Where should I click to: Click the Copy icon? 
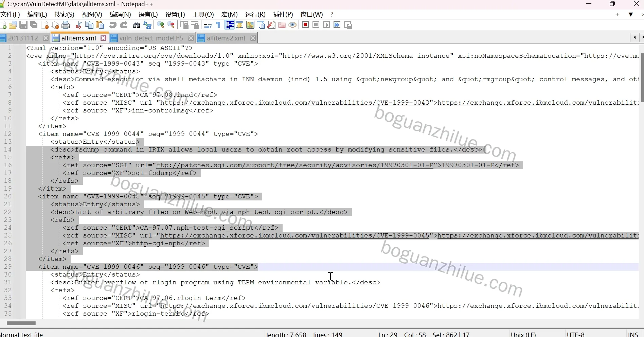(x=89, y=25)
